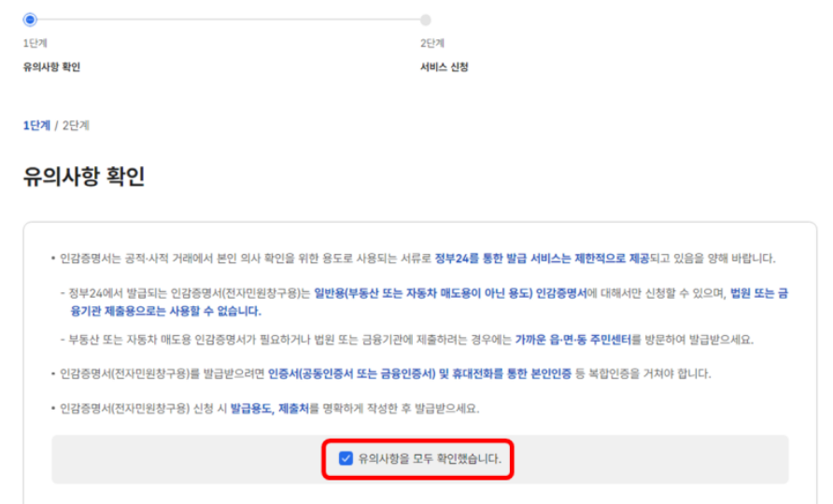
Task: Select the 유의사항 확인 step label
Action: pos(51,67)
